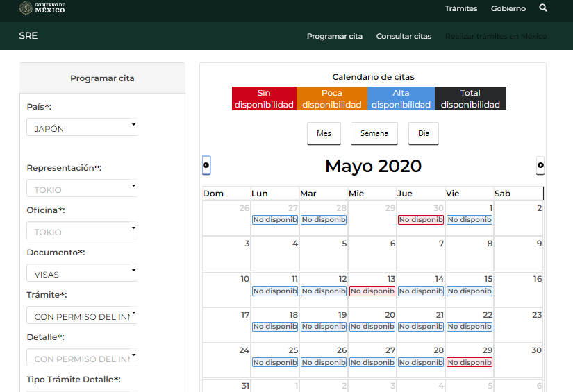Expand the Detalle dropdown

(82, 357)
